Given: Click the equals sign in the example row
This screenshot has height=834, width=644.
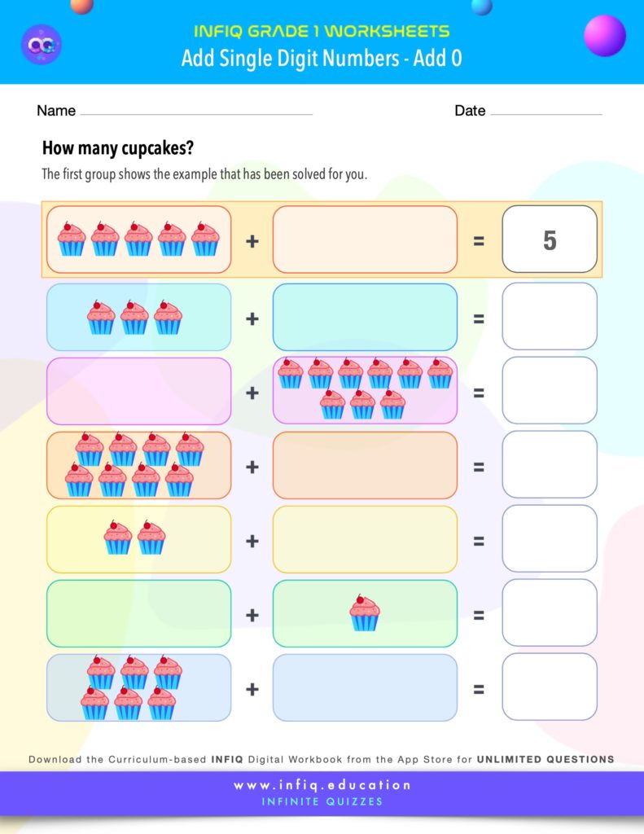Looking at the screenshot, I should coord(479,241).
